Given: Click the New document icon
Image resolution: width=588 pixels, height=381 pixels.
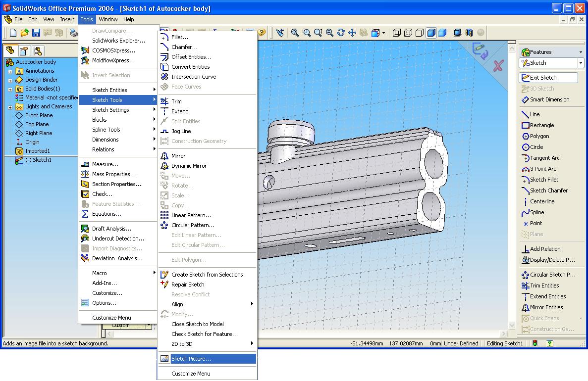Looking at the screenshot, I should 13,33.
